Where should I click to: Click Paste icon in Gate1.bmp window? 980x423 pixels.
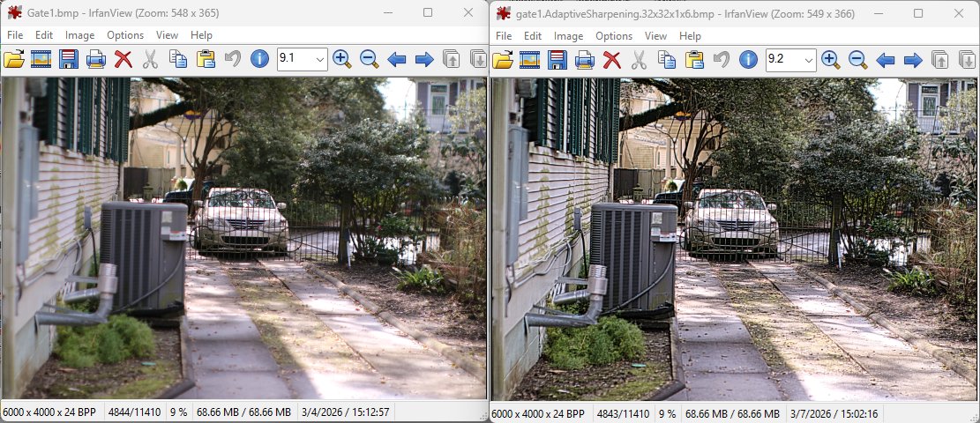[206, 59]
